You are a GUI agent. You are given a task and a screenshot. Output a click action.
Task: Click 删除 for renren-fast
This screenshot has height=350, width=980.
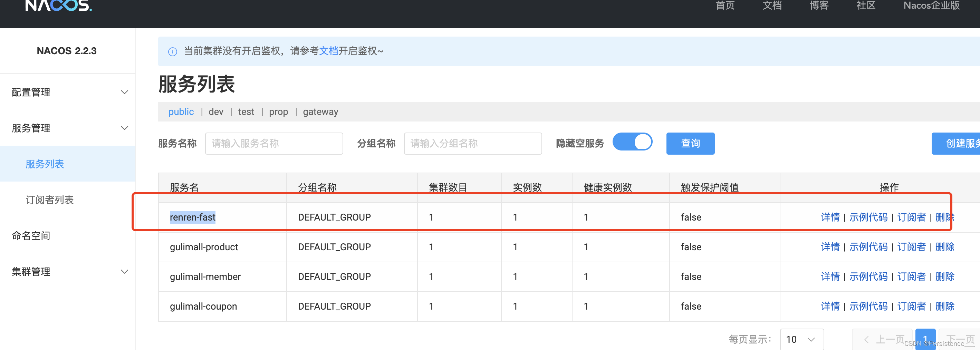pos(945,217)
